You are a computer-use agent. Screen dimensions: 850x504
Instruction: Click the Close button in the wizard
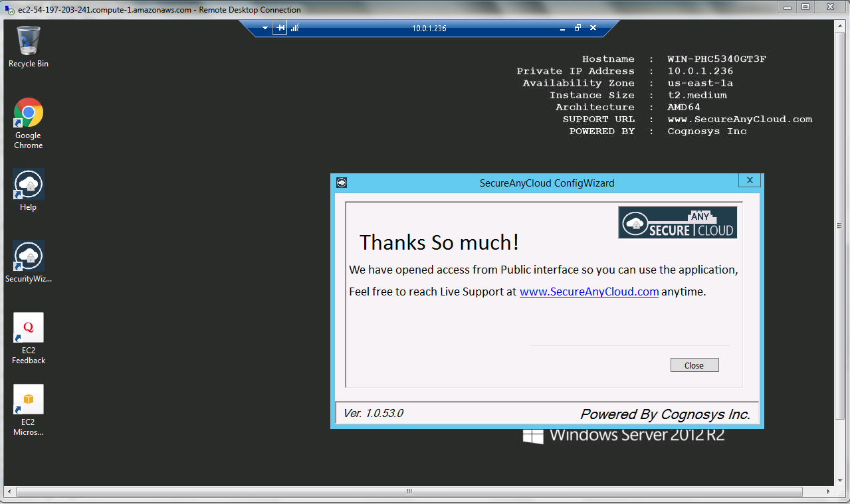694,365
